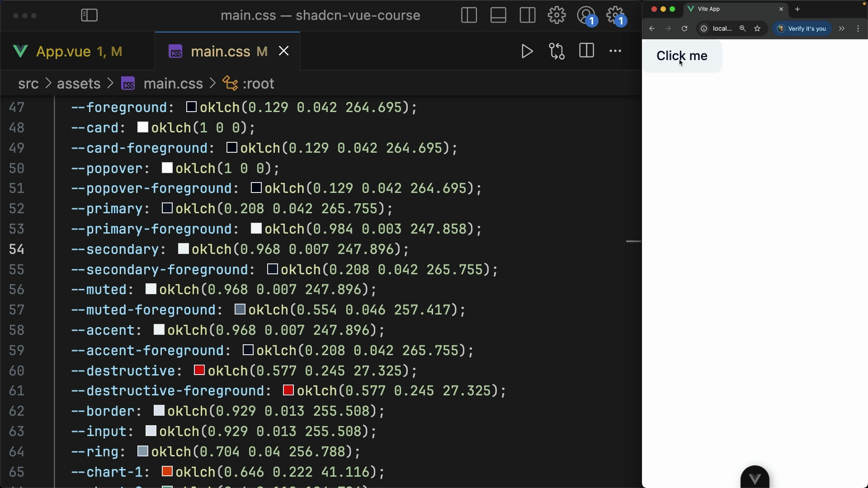Open --accent-foreground color swatch

[248, 350]
